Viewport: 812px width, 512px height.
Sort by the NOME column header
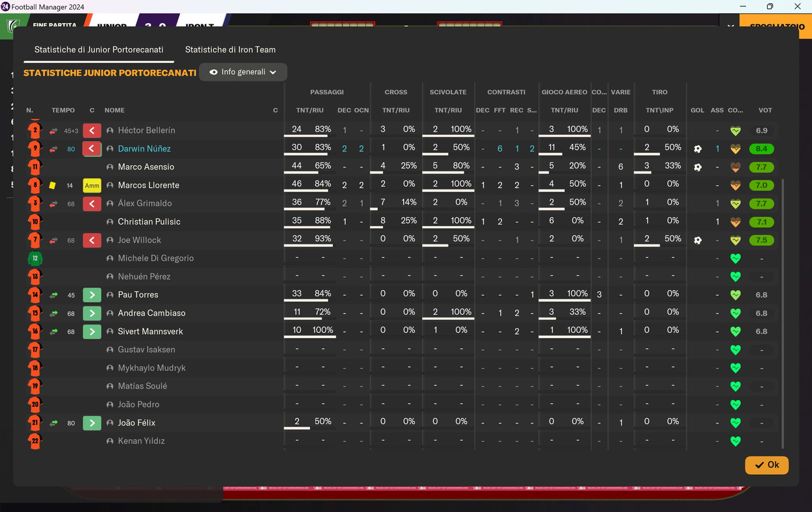click(115, 110)
